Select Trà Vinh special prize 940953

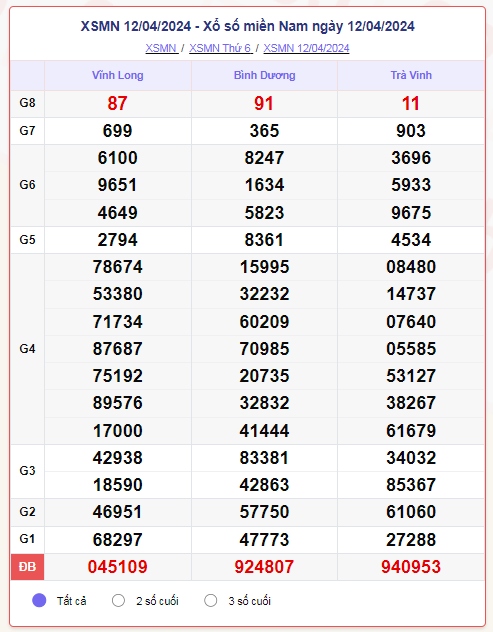[411, 567]
